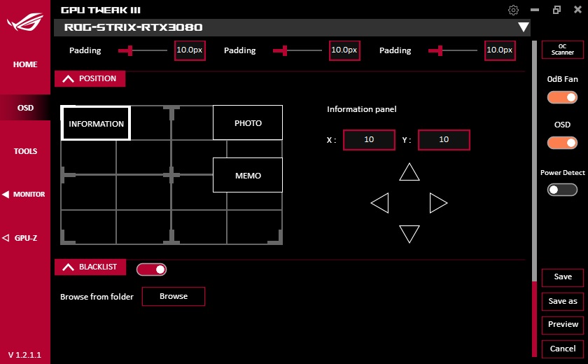Screen dimensions: 588x364
Task: Click the first Padding slider handle
Action: pyautogui.click(x=130, y=50)
